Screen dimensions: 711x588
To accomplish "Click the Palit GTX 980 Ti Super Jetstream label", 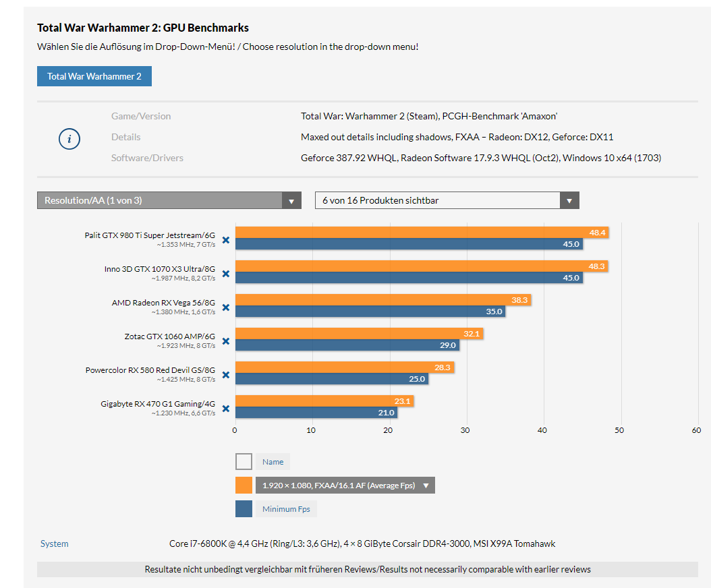I will [x=150, y=235].
